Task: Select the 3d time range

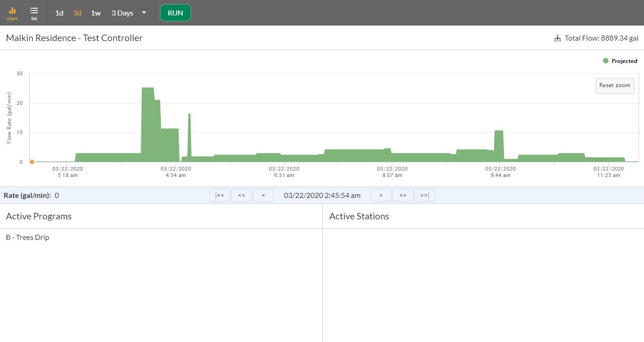Action: point(77,13)
